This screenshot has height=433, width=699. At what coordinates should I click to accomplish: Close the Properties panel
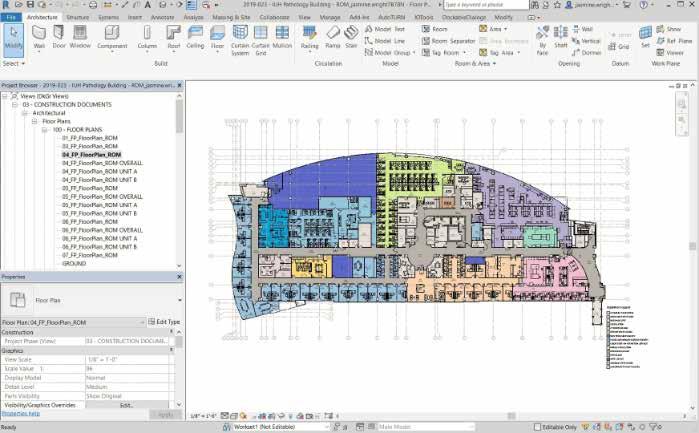click(x=180, y=276)
